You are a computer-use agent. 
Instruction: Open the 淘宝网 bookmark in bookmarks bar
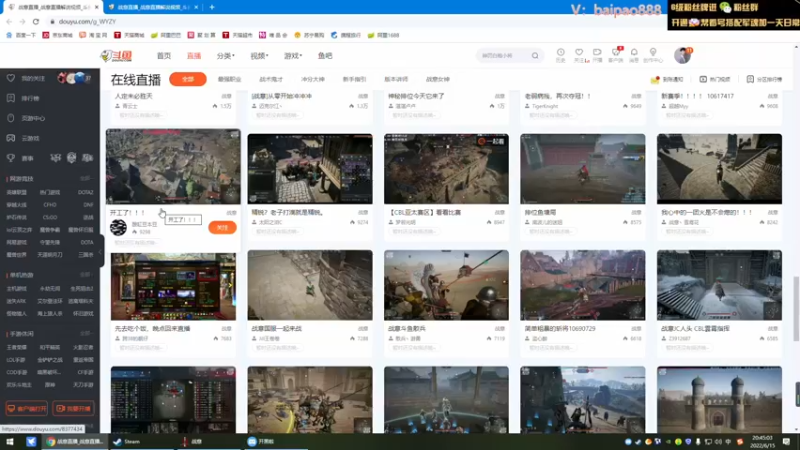93,35
